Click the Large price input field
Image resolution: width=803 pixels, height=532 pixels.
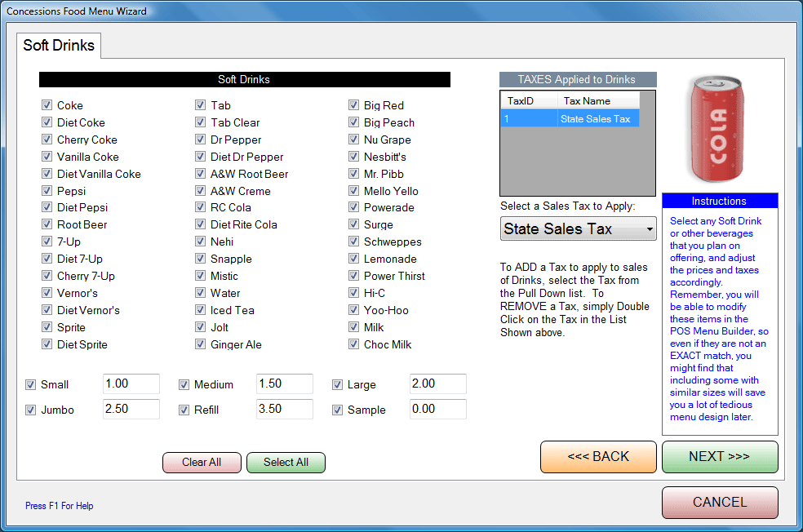438,383
